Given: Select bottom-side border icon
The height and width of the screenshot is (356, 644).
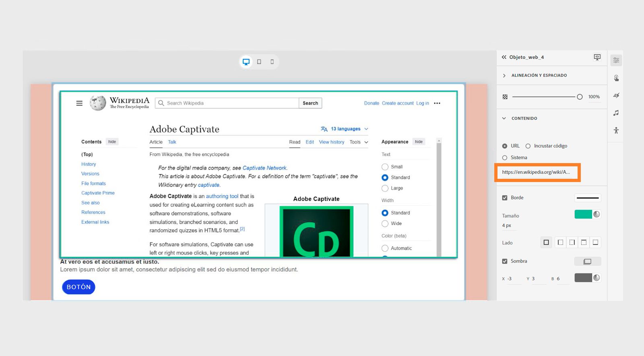Looking at the screenshot, I should pyautogui.click(x=596, y=242).
